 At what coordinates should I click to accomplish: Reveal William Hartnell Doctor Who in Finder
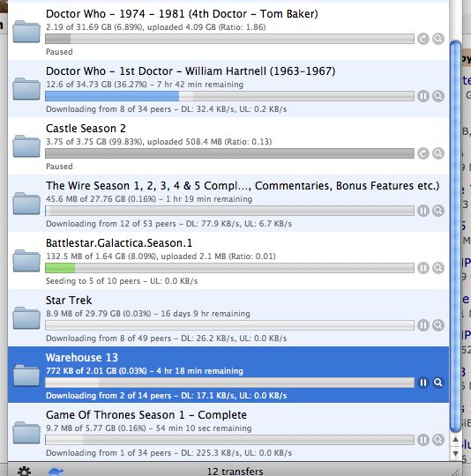(x=438, y=96)
